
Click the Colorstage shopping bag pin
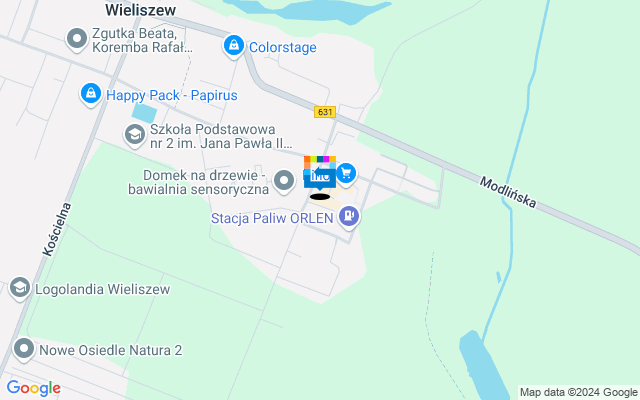(234, 46)
